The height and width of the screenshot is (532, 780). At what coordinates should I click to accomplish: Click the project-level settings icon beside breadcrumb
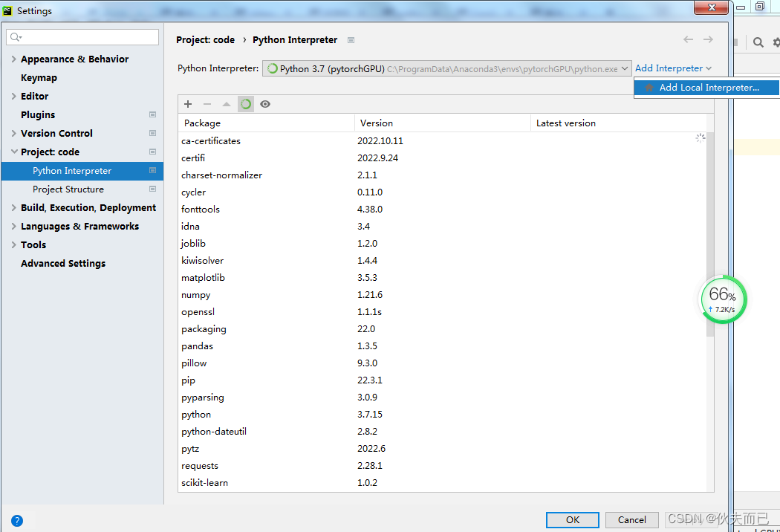(351, 40)
